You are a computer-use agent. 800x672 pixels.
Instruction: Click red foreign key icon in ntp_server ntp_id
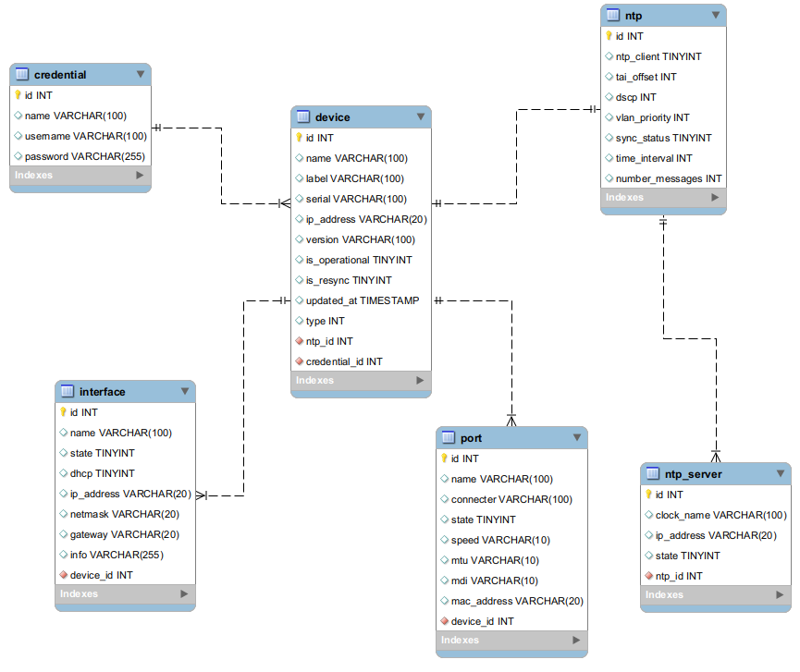(649, 576)
